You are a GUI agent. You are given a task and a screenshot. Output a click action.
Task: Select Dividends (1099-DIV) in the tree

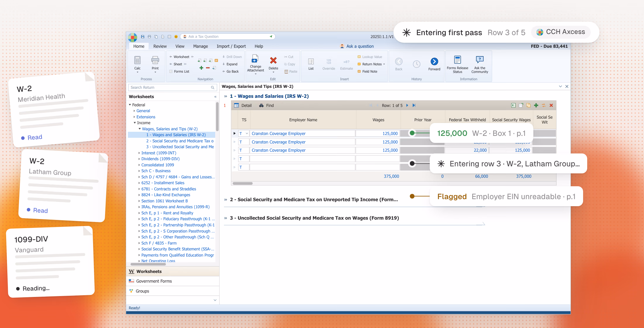click(160, 159)
